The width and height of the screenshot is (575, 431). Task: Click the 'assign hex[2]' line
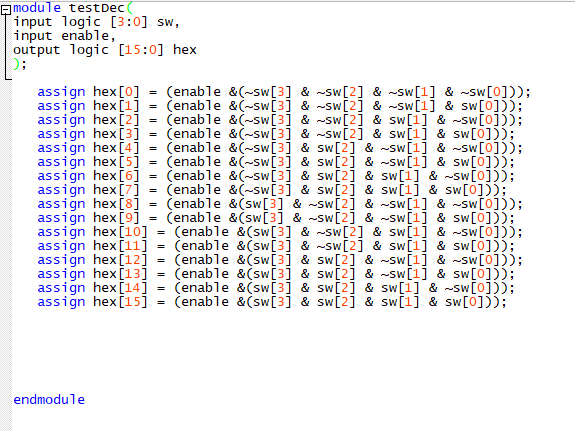[x=280, y=120]
